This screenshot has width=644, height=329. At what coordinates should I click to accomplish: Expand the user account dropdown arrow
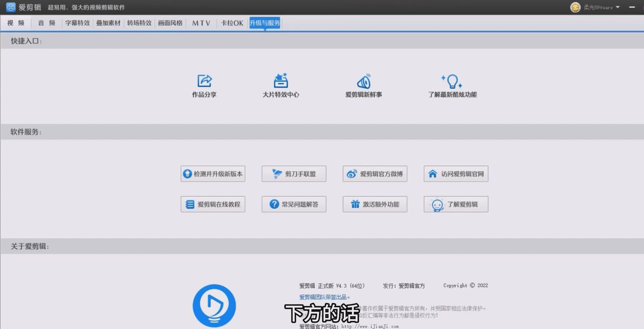[x=618, y=7]
